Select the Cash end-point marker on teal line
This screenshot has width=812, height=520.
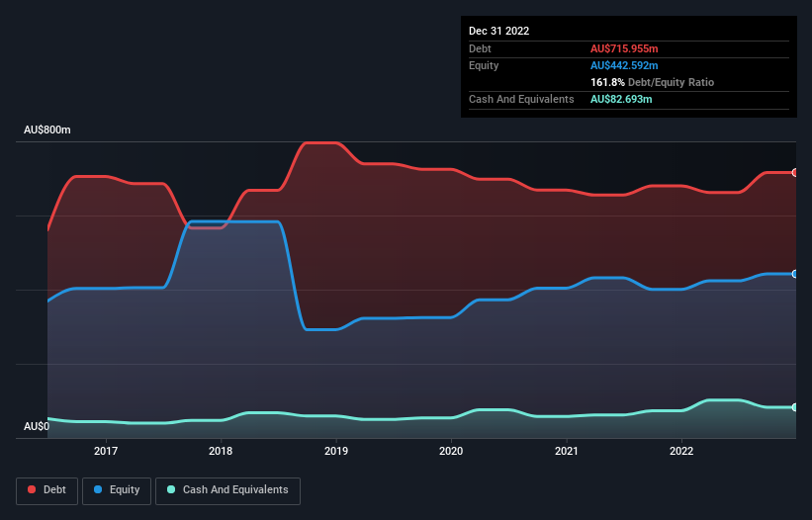[795, 407]
